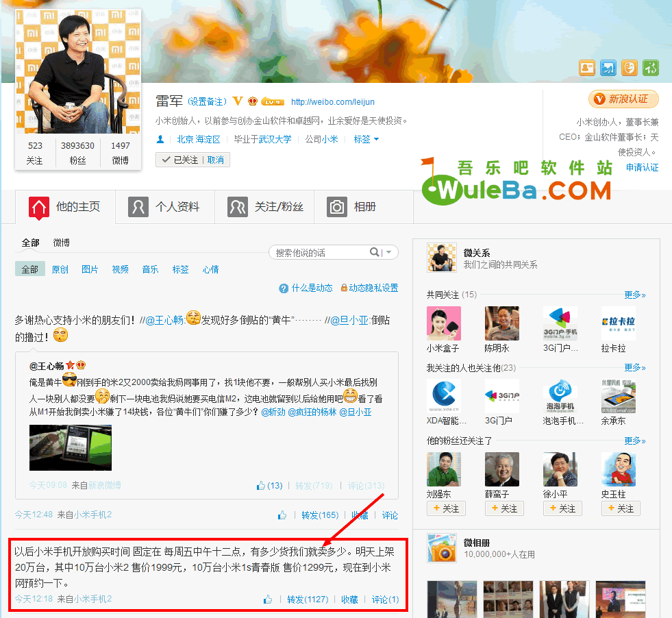Viewport: 672px width, 618px height.
Task: Expand 更多» for 我关注的人也关注他
Action: click(635, 368)
